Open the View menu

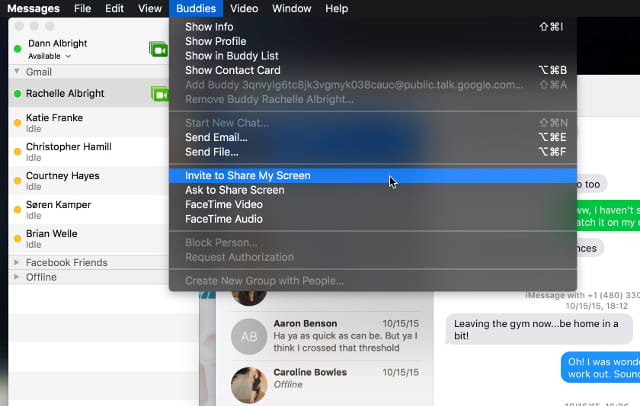tap(150, 8)
